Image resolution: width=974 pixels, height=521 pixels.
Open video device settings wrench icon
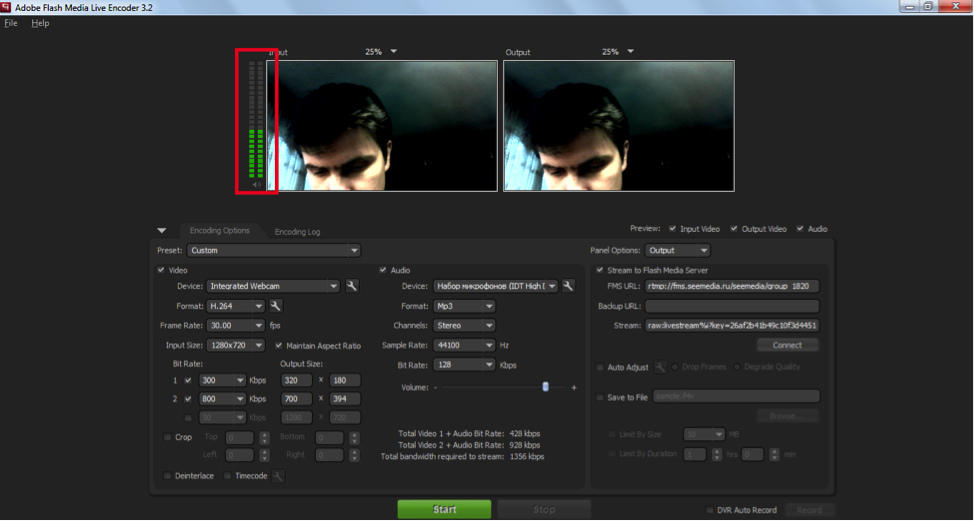352,286
